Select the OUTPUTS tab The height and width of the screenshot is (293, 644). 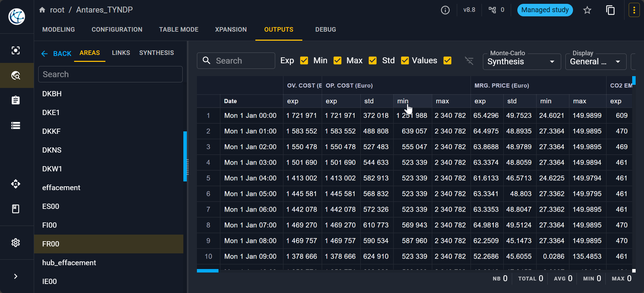pyautogui.click(x=279, y=30)
